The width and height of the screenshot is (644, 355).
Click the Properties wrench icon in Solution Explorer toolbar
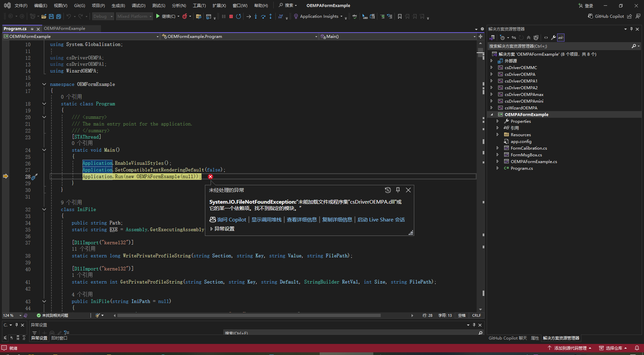[553, 38]
